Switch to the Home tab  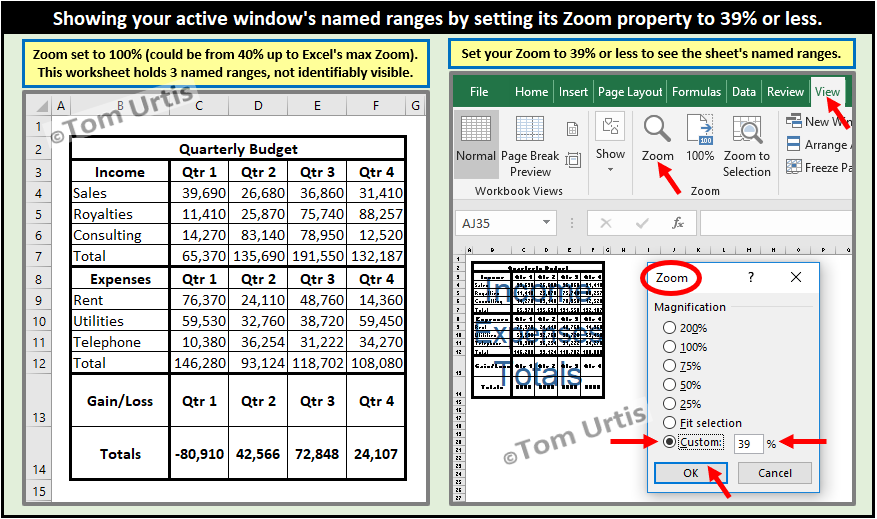(531, 92)
